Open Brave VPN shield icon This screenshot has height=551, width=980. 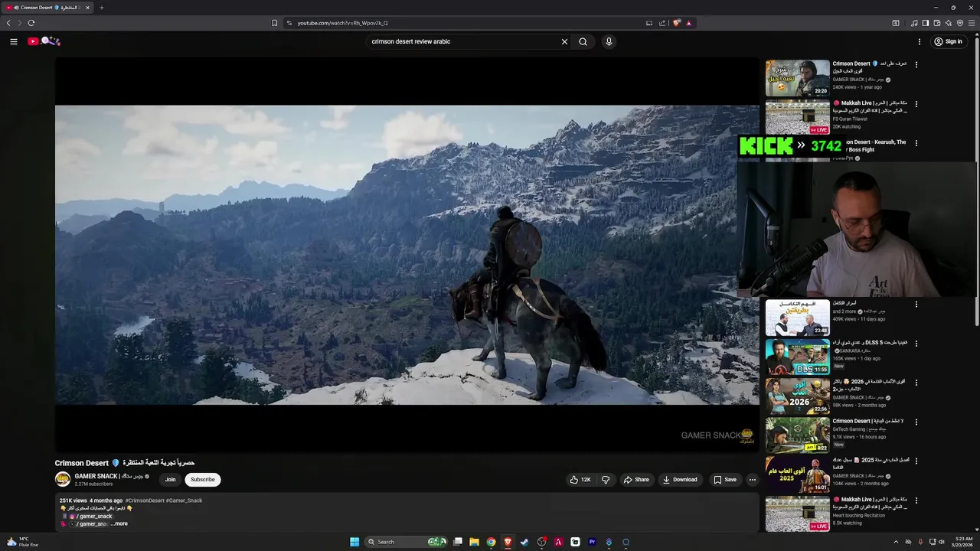[960, 23]
